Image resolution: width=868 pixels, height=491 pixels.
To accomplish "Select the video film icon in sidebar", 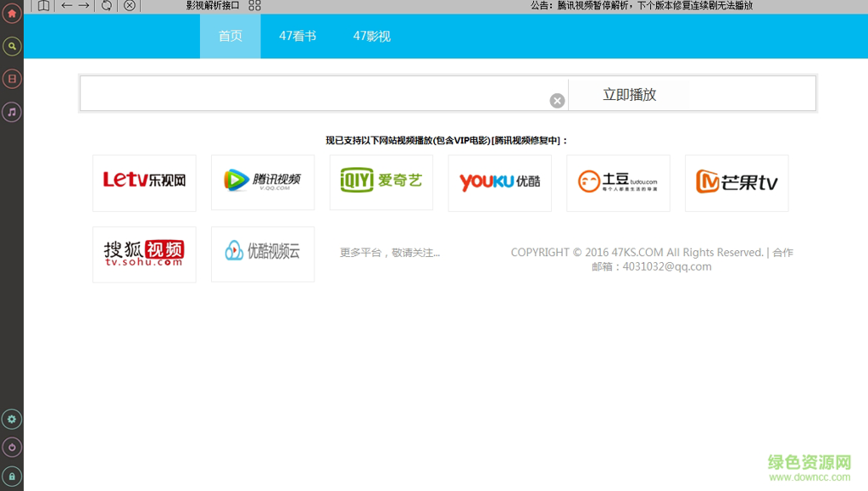I will point(12,79).
